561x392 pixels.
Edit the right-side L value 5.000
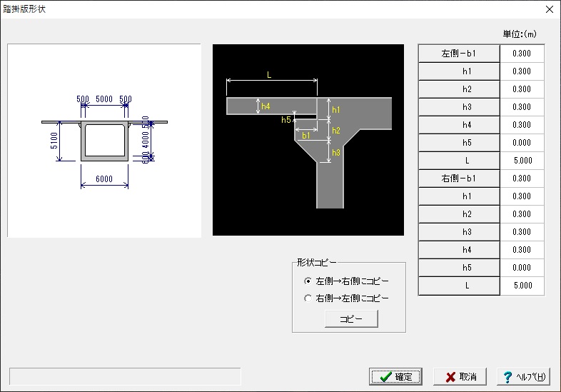tap(522, 286)
